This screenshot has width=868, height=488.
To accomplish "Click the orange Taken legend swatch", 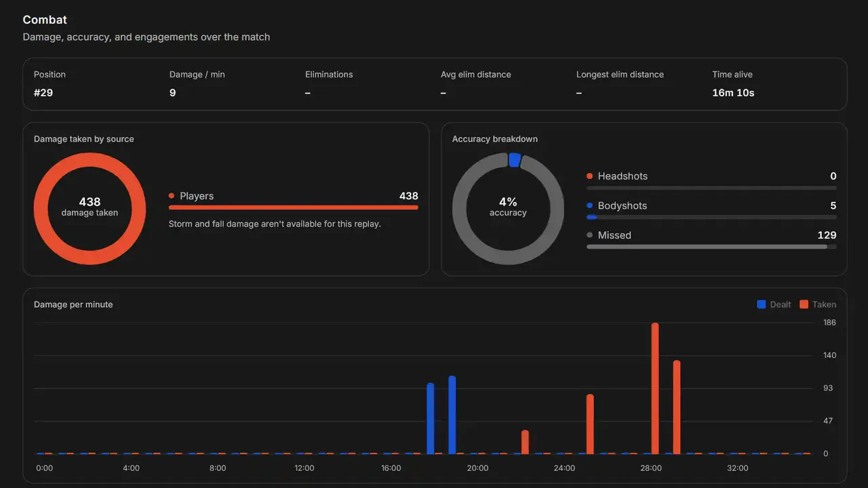I will 804,304.
